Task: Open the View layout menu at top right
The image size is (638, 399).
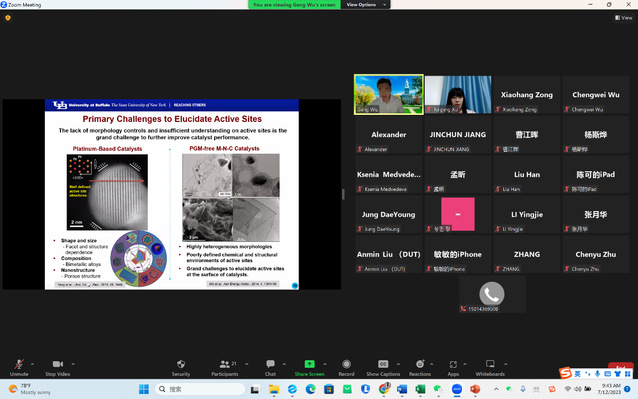Action: coord(623,17)
